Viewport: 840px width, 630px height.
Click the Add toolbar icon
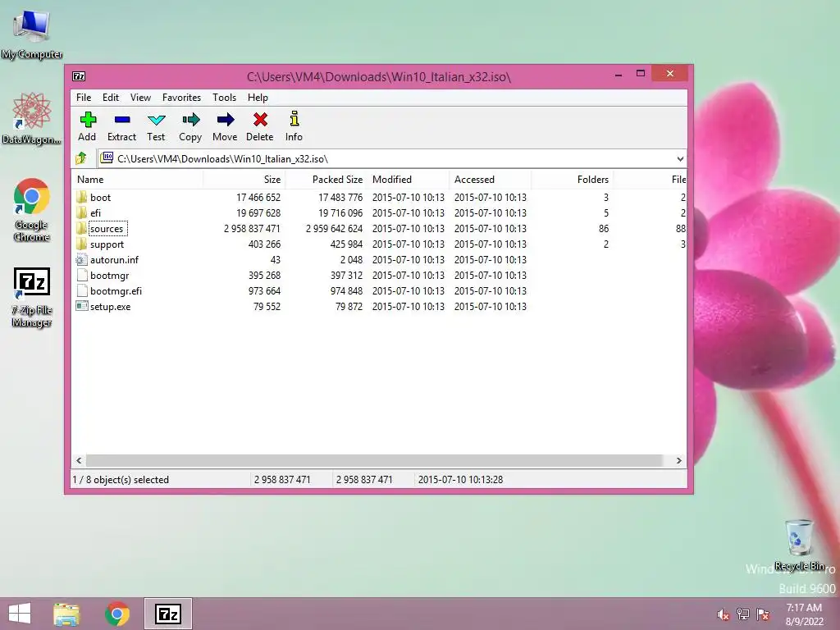[87, 120]
